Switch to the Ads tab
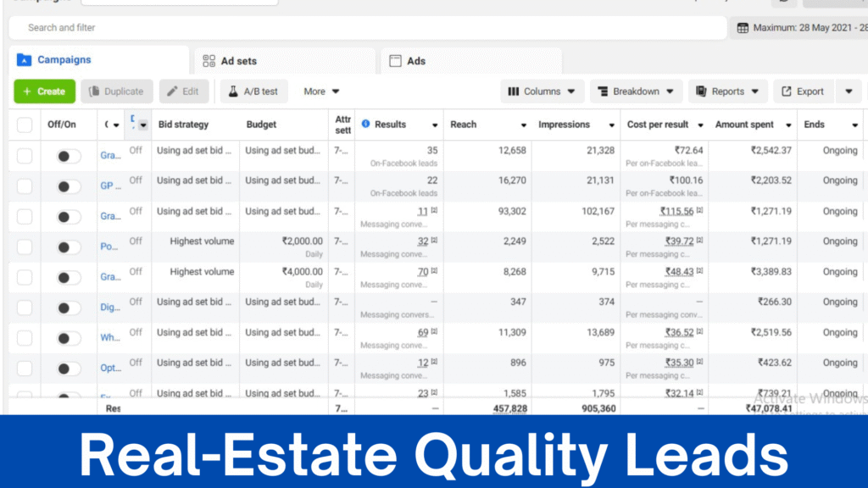This screenshot has width=868, height=488. pos(416,61)
